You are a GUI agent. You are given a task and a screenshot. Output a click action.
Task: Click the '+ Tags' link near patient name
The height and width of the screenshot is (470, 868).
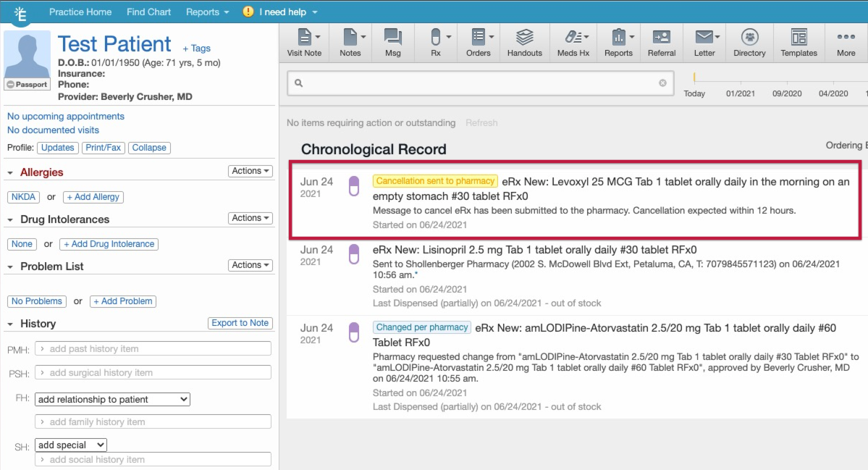196,49
